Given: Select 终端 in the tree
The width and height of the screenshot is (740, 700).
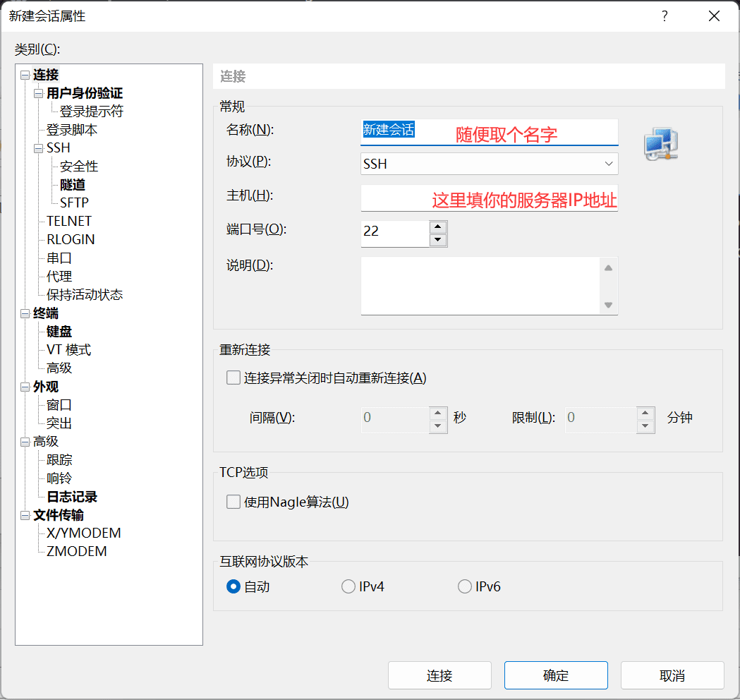Looking at the screenshot, I should click(x=46, y=313).
